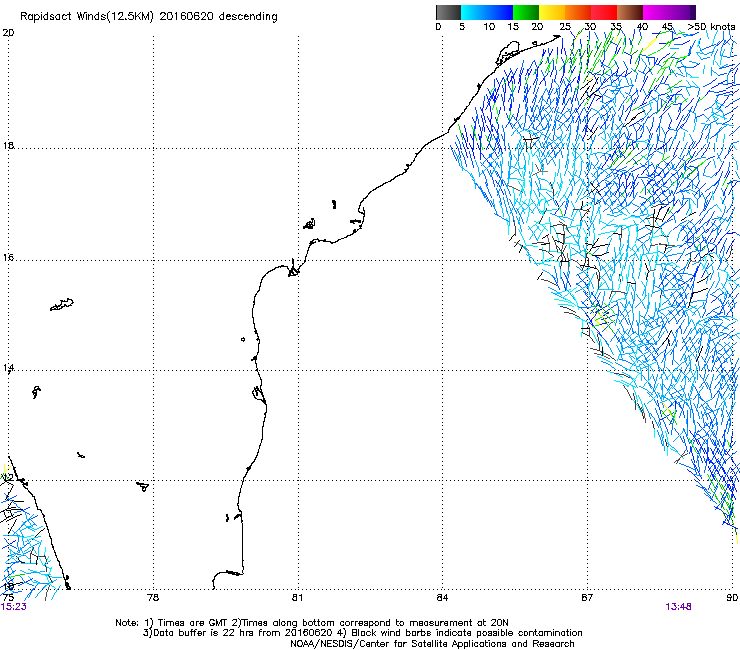Click the purple '15:23' swath time
740x650 pixels.
tap(14, 607)
